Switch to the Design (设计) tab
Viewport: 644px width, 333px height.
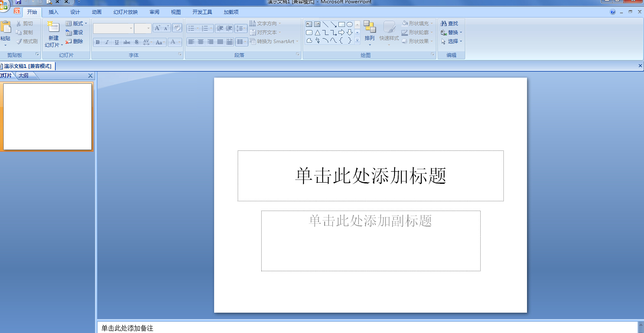pos(75,12)
